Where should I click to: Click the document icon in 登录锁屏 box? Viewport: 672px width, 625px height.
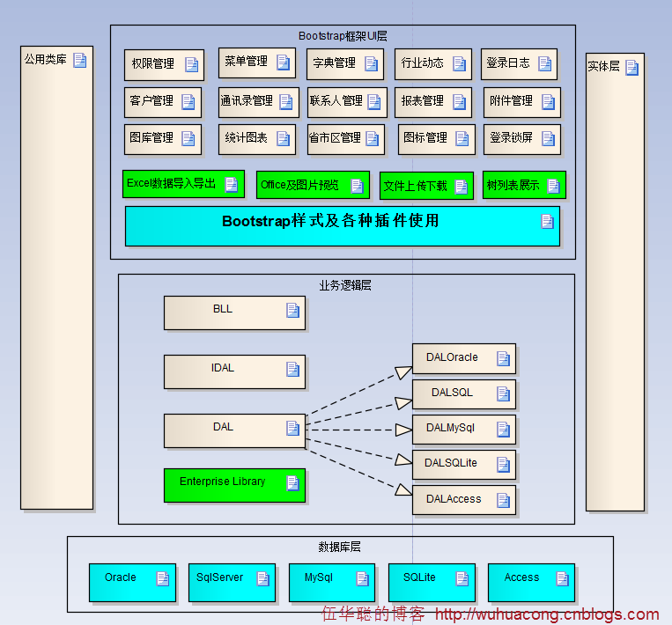(548, 139)
